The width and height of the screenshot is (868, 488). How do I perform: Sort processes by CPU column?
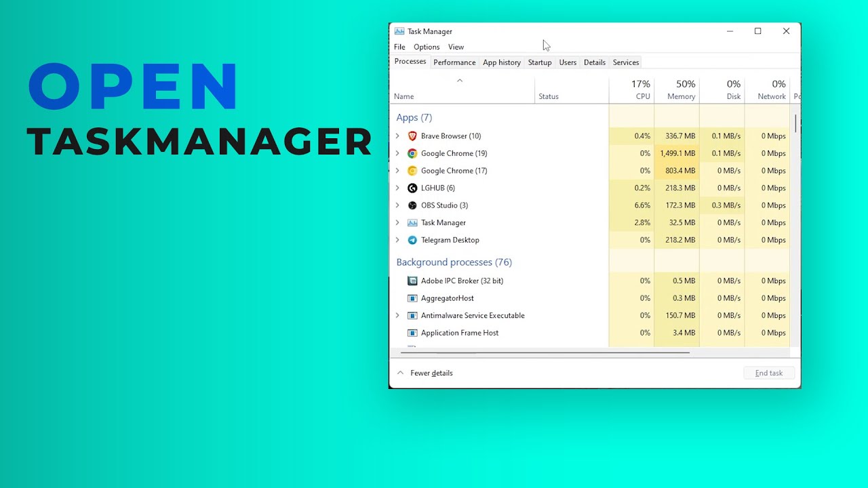632,89
